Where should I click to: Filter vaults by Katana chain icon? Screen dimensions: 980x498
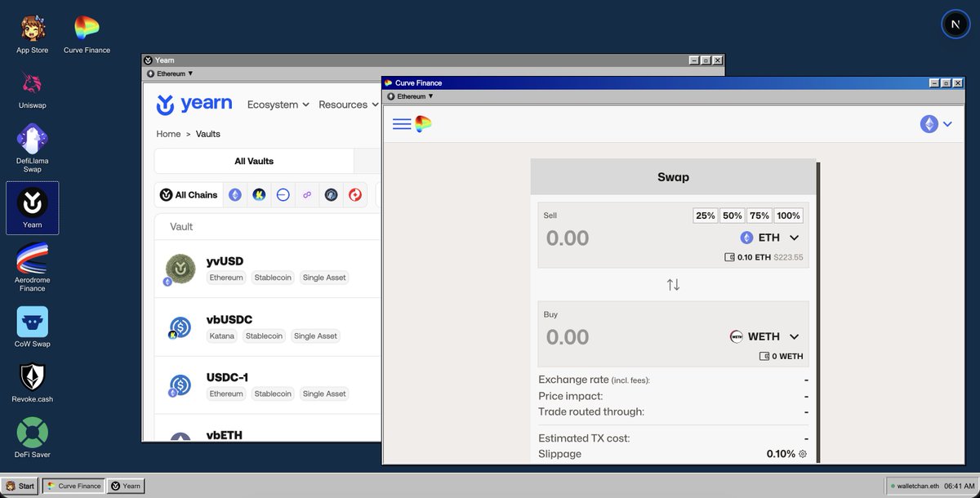pos(259,195)
